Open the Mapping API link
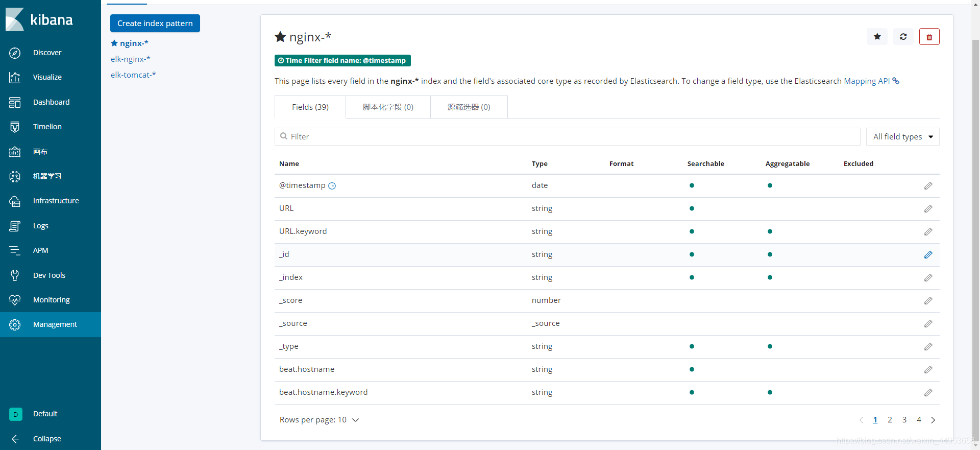The height and width of the screenshot is (450, 980). [867, 81]
